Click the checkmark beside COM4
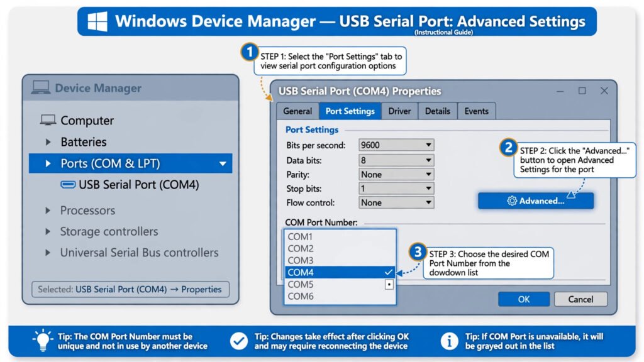Screen dimensions: 644x362 [388, 272]
